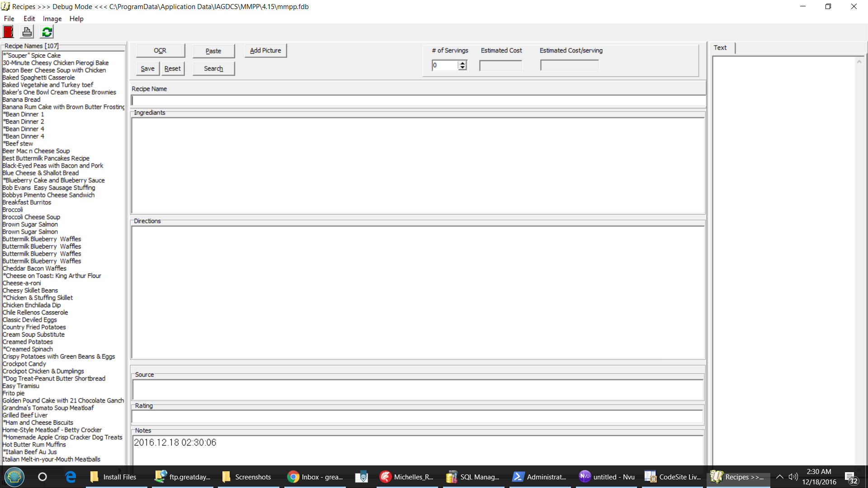Click the # of Servings field
The image size is (868, 488).
[445, 66]
